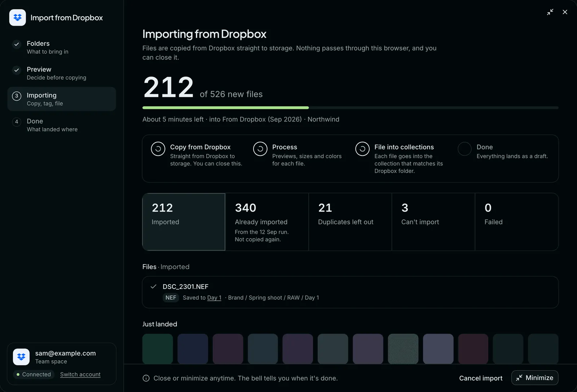Show the 0 Failed files
Viewport: 577px width, 392px height.
[x=517, y=222]
